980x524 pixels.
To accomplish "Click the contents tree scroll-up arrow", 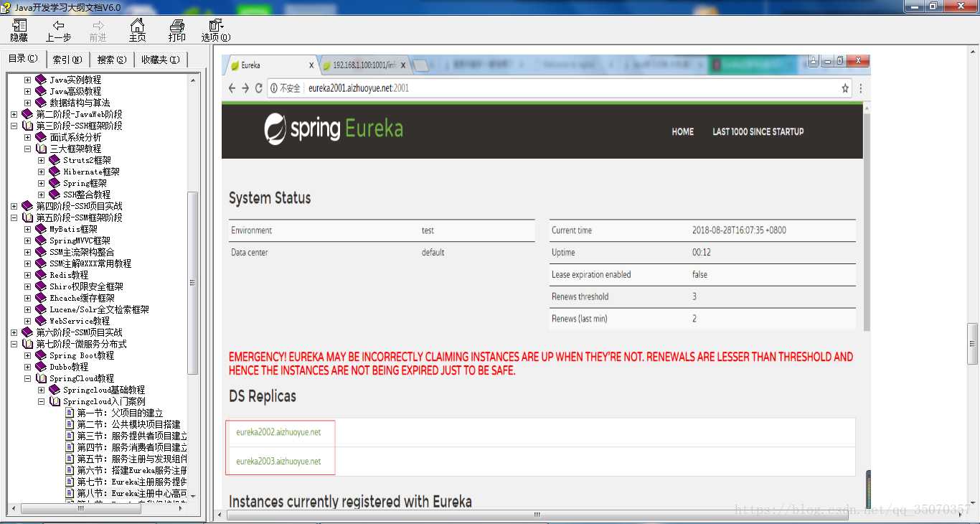I will click(x=192, y=80).
